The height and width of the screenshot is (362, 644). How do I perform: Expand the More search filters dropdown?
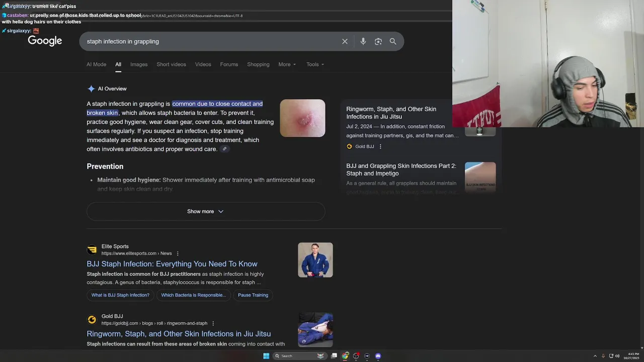pyautogui.click(x=287, y=64)
